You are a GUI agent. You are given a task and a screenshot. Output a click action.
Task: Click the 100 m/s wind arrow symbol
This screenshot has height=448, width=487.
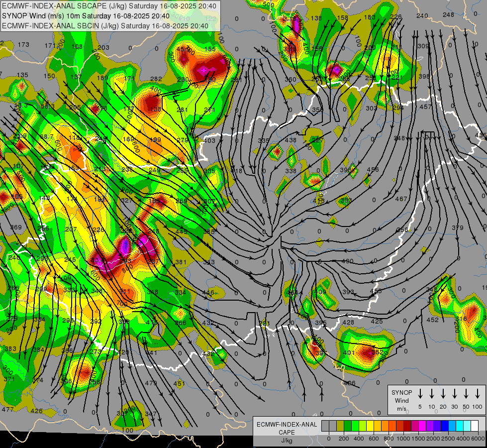point(478,394)
